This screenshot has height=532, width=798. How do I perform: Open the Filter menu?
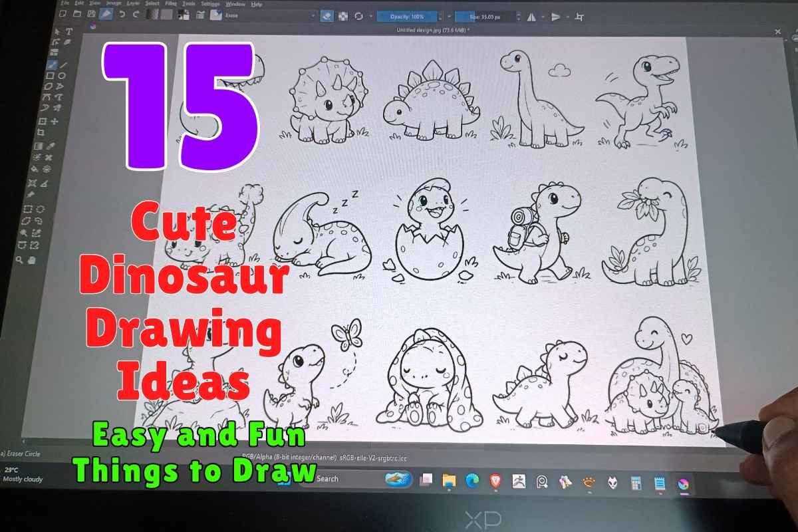(171, 3)
